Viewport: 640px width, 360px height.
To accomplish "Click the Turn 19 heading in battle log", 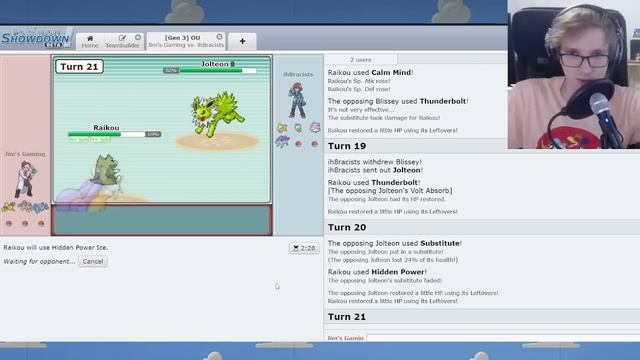I will tap(347, 146).
